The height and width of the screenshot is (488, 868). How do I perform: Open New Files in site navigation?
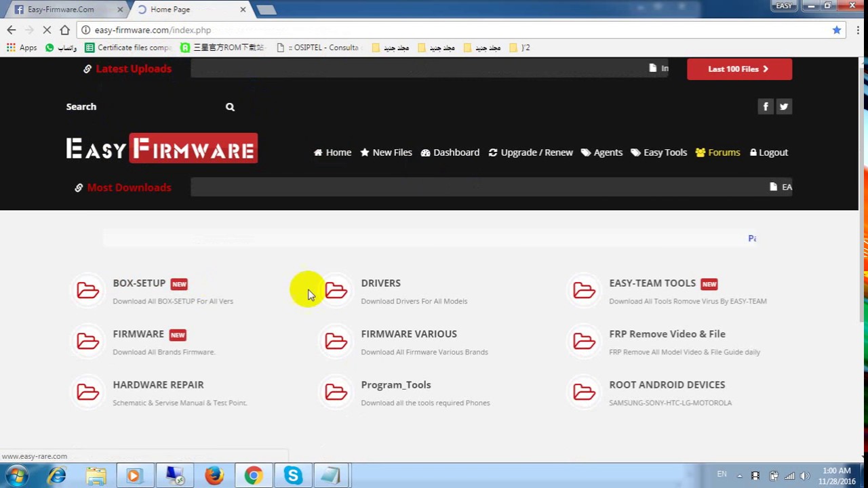tap(386, 152)
